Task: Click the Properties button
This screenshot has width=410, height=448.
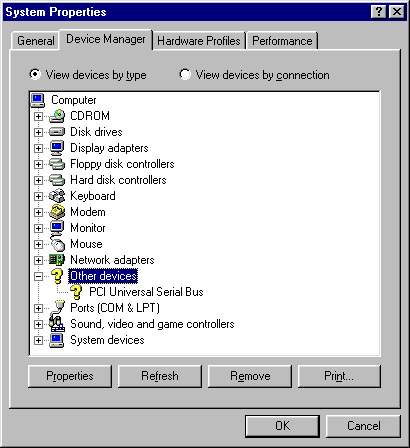Action: 70,376
